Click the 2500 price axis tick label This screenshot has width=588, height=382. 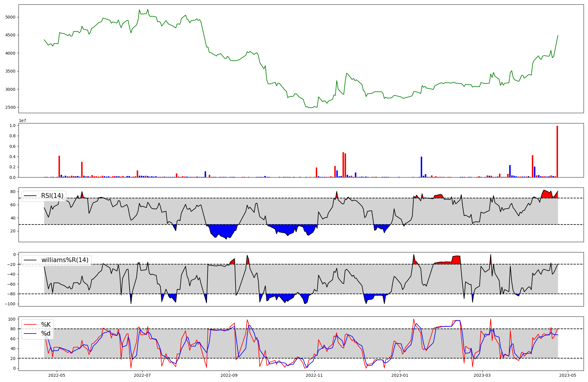[10, 107]
